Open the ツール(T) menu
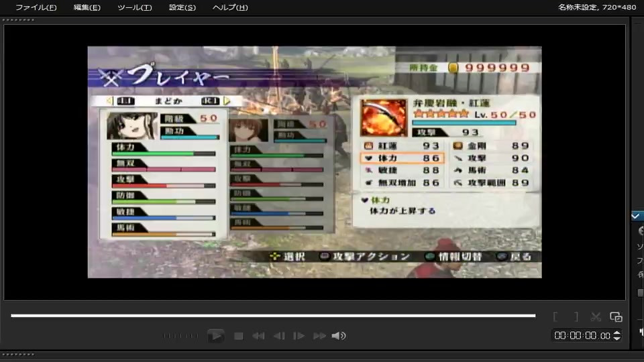 134,7
